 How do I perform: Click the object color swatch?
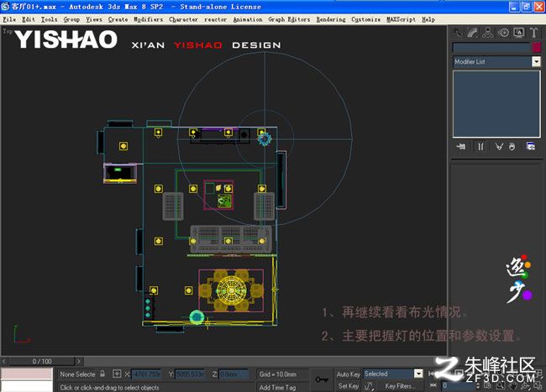coord(536,47)
